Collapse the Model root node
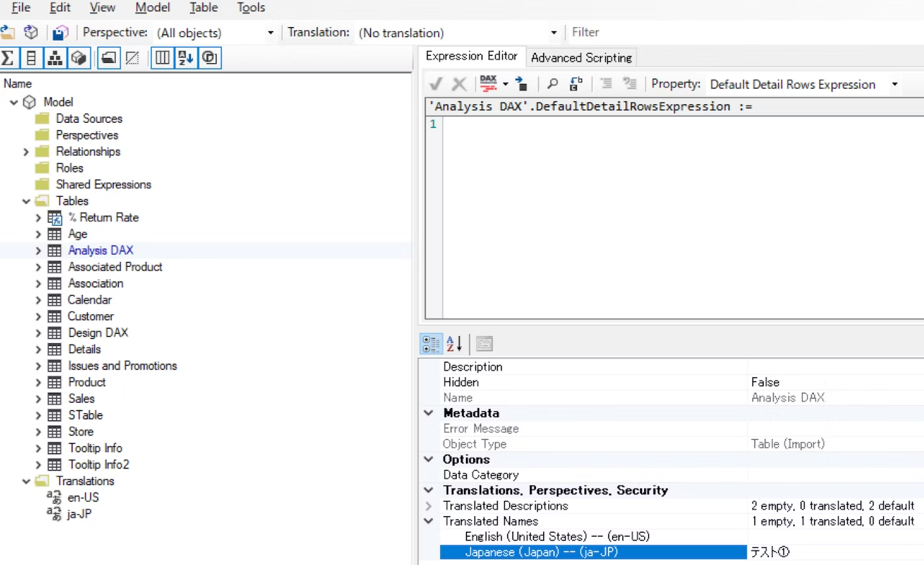Screen dimensions: 924x565 coord(14,102)
